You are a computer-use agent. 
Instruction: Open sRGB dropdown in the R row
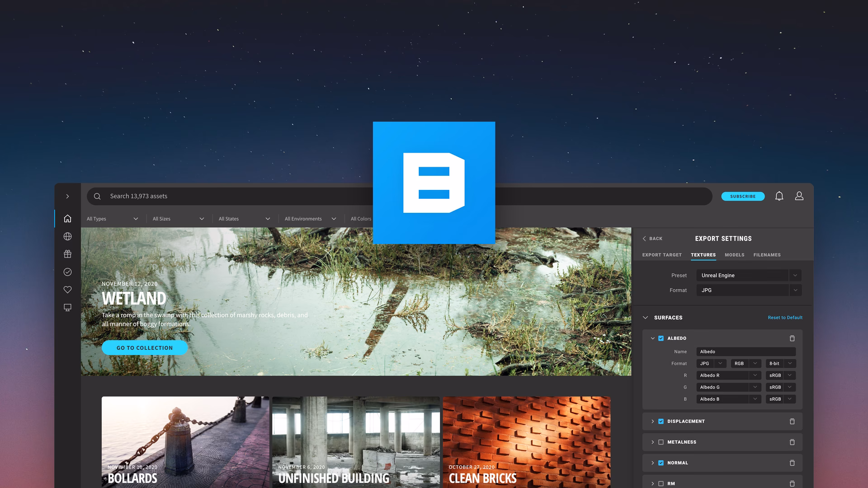[781, 375]
